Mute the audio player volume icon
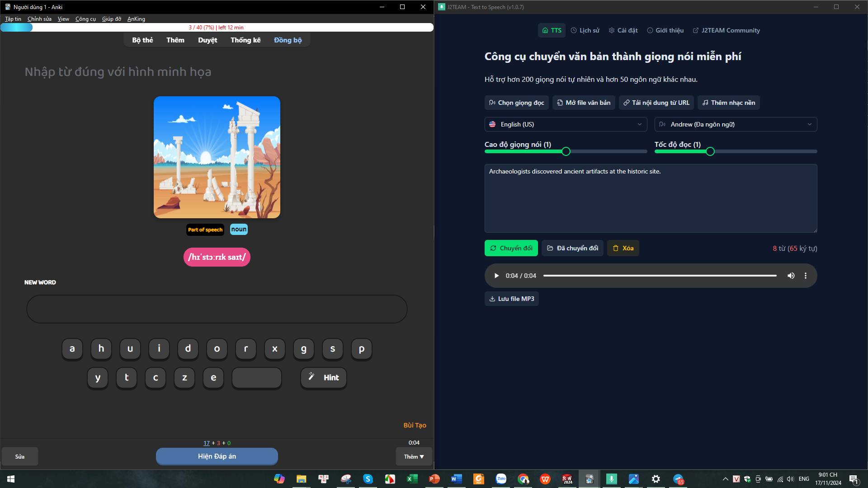This screenshot has height=488, width=868. point(791,276)
